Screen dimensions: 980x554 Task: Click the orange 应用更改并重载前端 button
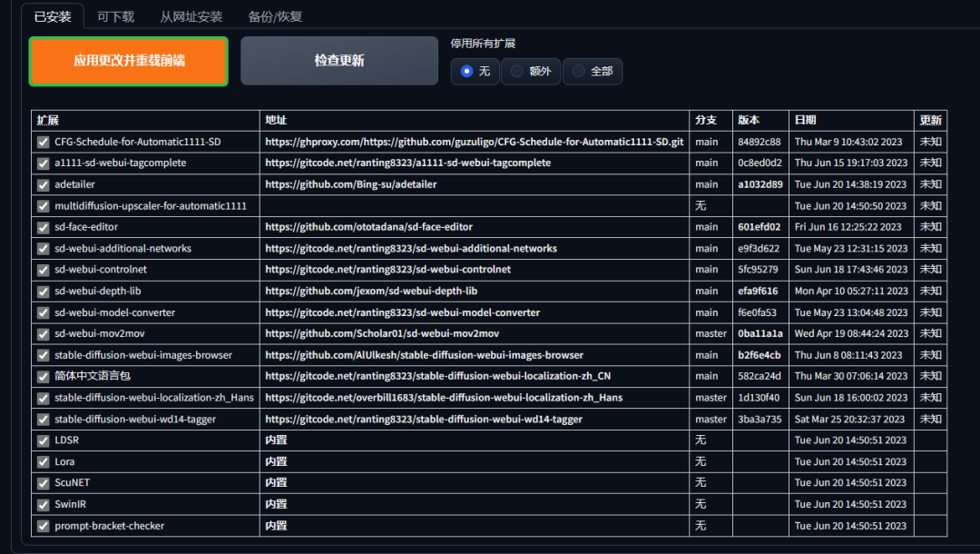pyautogui.click(x=129, y=61)
